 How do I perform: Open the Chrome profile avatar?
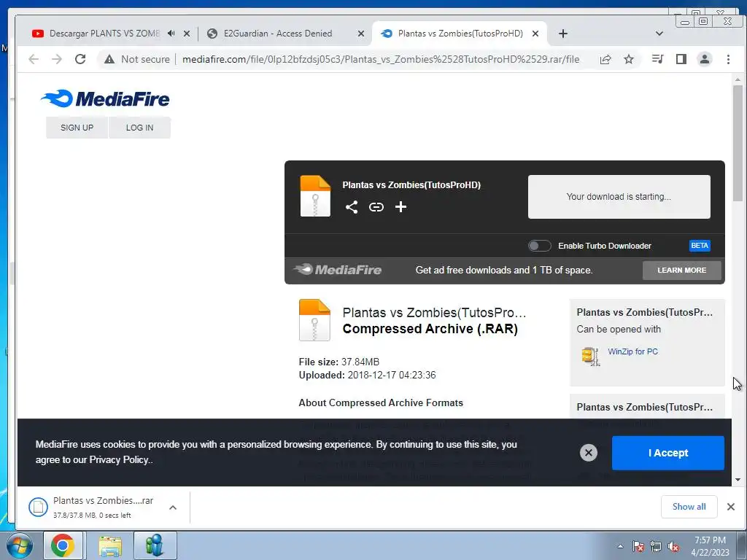pos(705,59)
